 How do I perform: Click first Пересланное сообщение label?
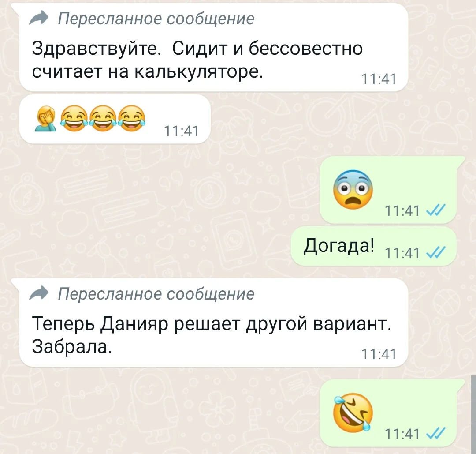[x=156, y=19]
